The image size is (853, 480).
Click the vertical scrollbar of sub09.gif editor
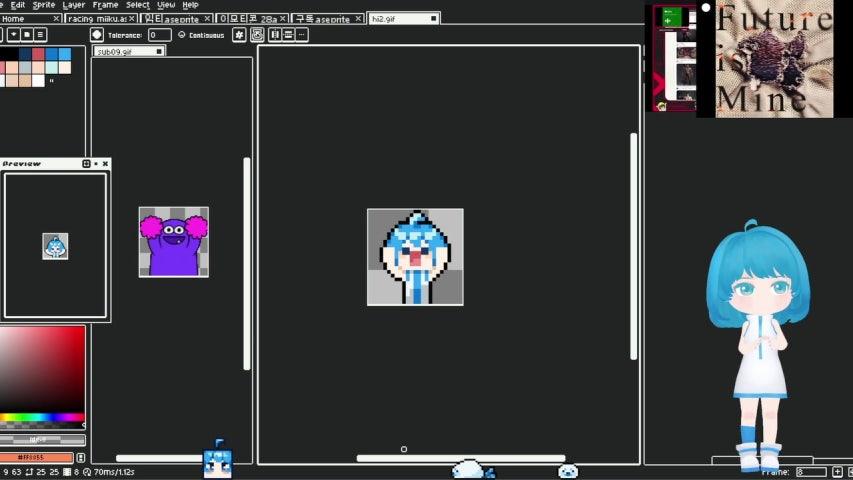pyautogui.click(x=247, y=264)
